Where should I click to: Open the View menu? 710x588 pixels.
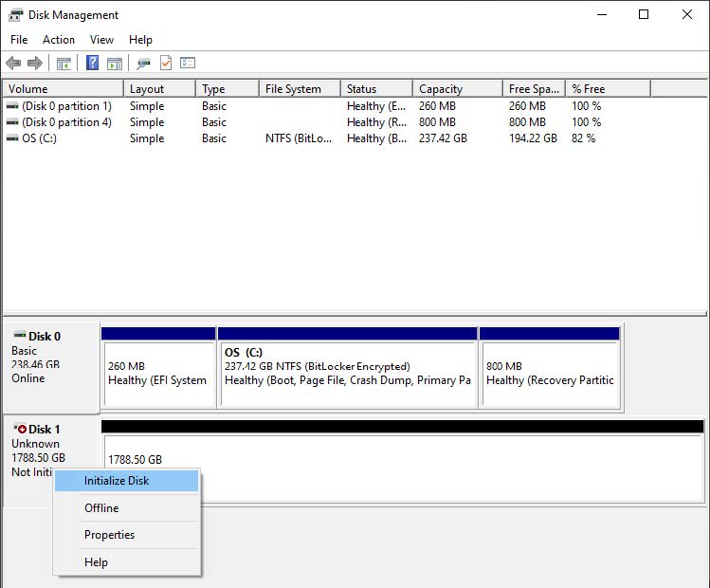(x=101, y=40)
